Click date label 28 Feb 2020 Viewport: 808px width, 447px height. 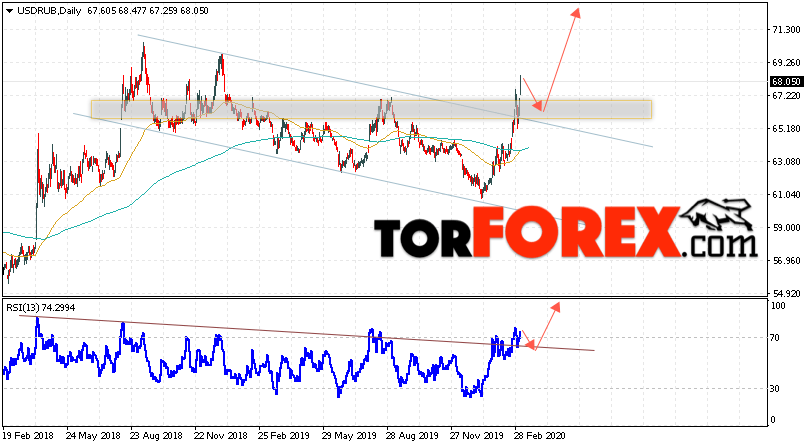[x=540, y=436]
